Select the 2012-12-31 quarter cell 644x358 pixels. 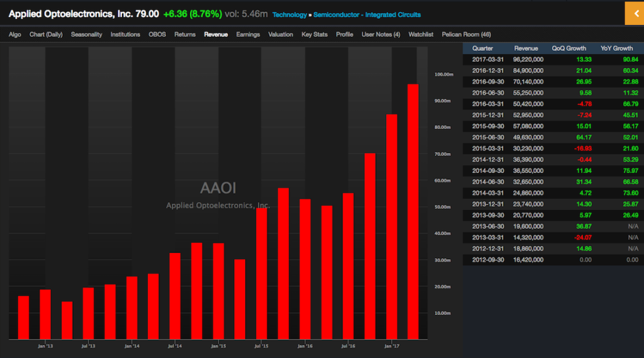click(x=488, y=249)
